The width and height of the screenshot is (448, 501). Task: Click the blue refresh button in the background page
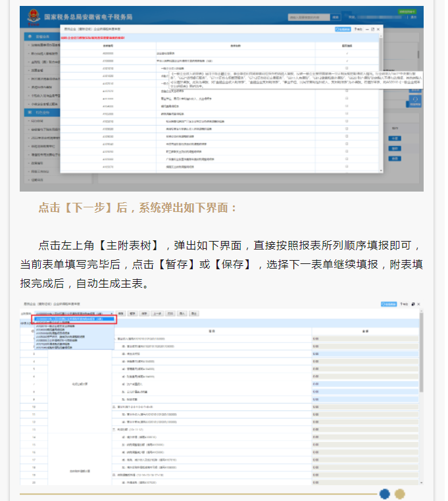pyautogui.click(x=415, y=101)
